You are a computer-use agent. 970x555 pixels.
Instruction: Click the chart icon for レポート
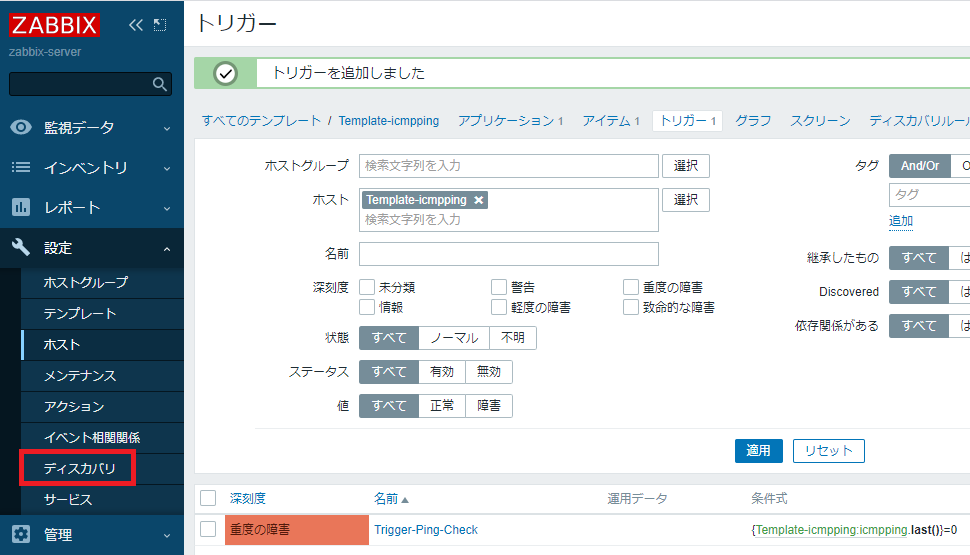pyautogui.click(x=21, y=208)
